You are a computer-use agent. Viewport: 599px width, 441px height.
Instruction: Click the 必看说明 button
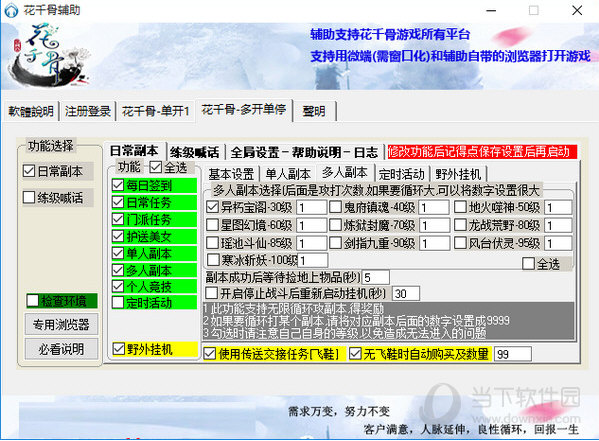coord(61,349)
